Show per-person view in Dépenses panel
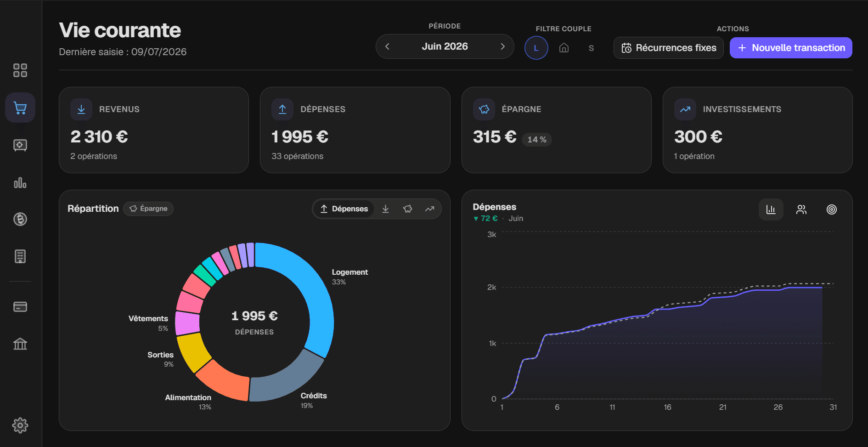Viewport: 868px width, 447px height. 801,209
